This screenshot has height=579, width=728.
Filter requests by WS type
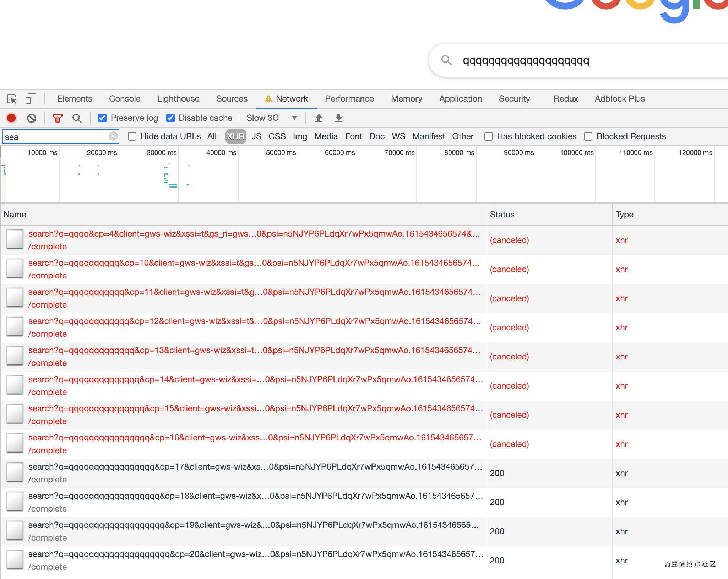[398, 136]
